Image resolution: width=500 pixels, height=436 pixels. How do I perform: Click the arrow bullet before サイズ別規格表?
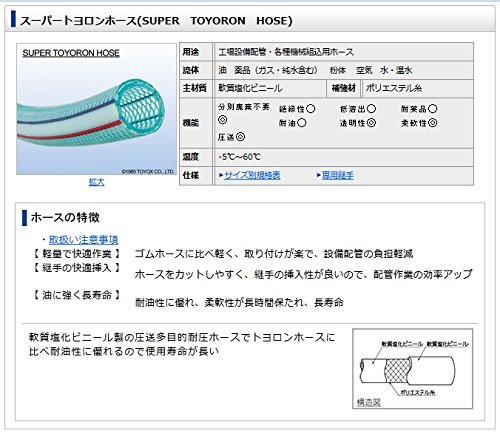221,175
